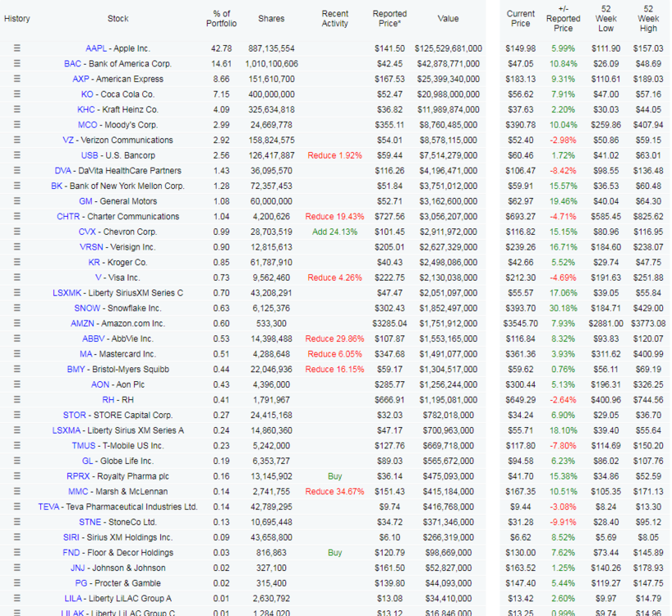The image size is (672, 616).
Task: Click the Stock column header
Action: (117, 18)
